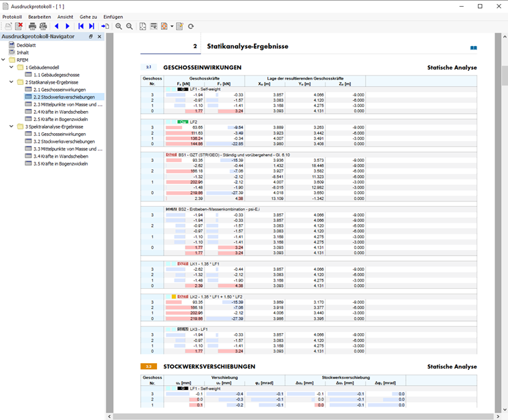508x420 pixels.
Task: Open the Protokoll menu
Action: (12, 17)
